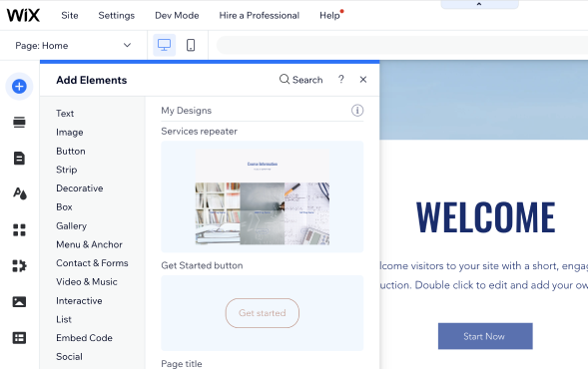588x369 pixels.
Task: Select the Button category
Action: [71, 151]
